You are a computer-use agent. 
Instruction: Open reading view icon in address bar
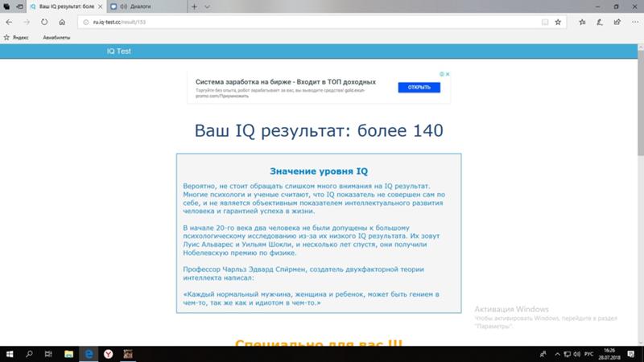(x=544, y=22)
